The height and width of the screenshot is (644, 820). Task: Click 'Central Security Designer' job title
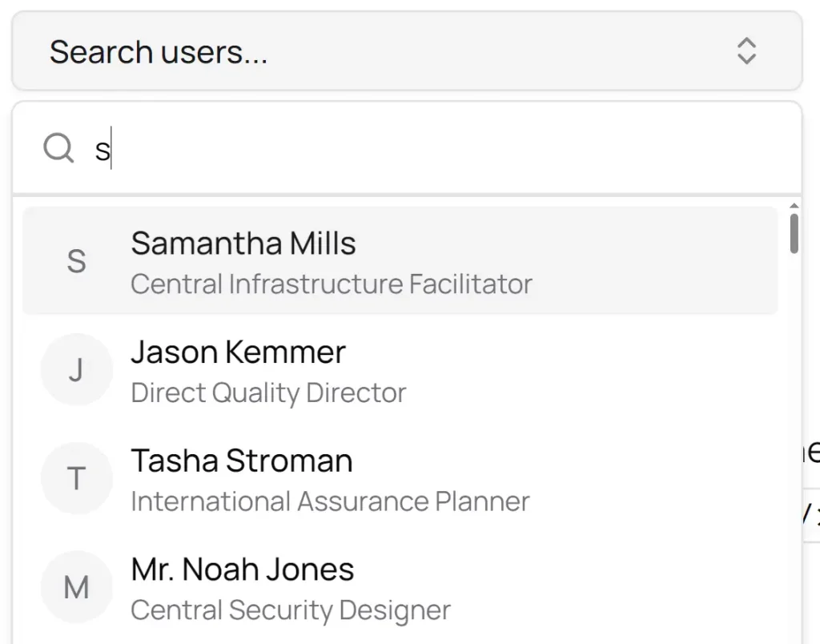[x=290, y=610]
